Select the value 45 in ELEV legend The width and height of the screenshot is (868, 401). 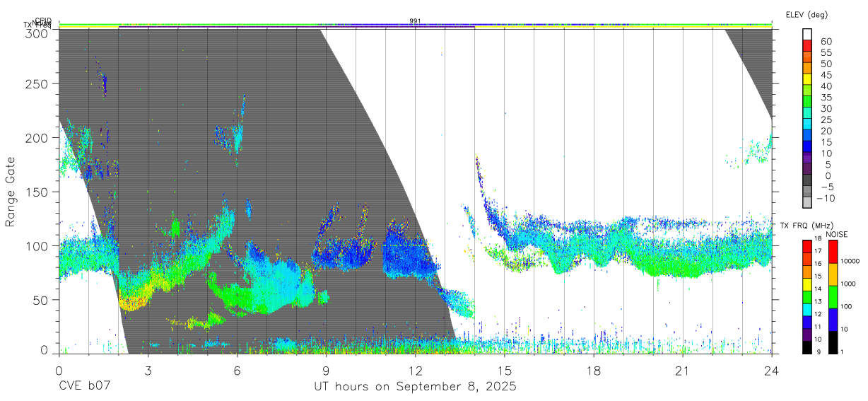click(826, 75)
